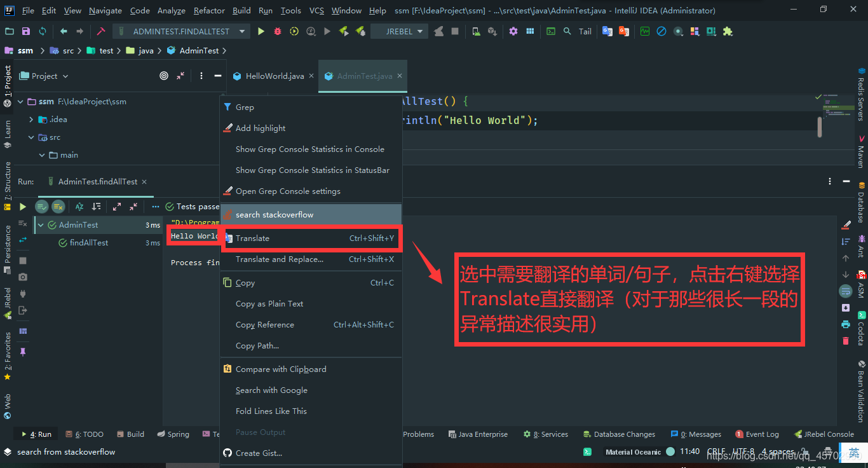Click the Save All disk icon
Screen dimensions: 868x468
(x=26, y=31)
